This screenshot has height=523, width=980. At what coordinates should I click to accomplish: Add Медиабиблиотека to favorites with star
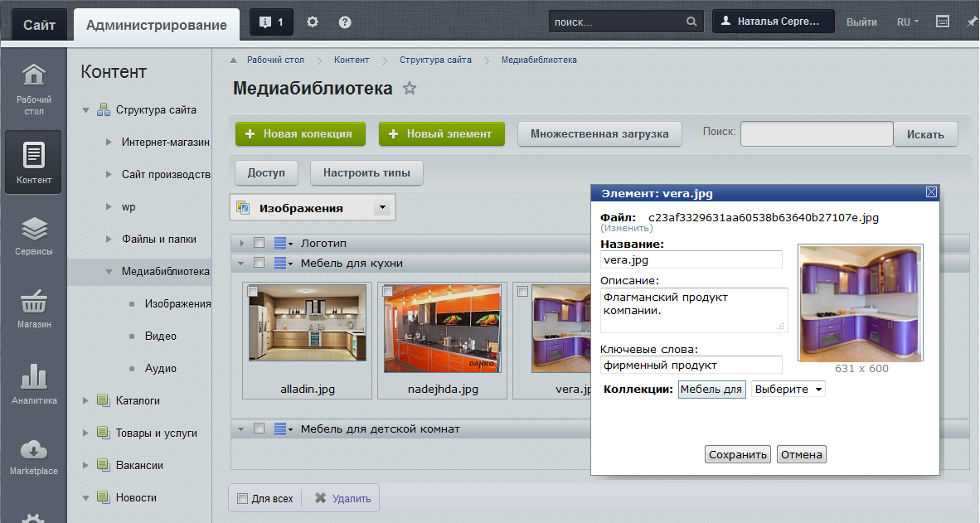coord(409,89)
